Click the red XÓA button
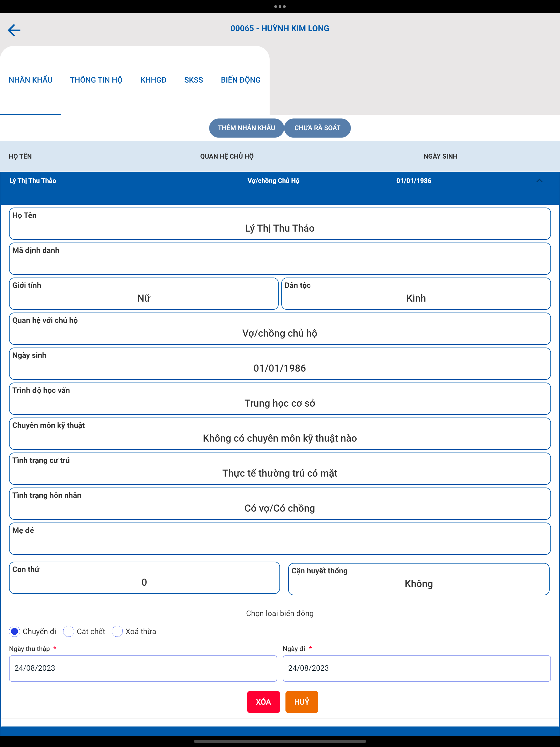Viewport: 560px width, 747px height. click(263, 702)
